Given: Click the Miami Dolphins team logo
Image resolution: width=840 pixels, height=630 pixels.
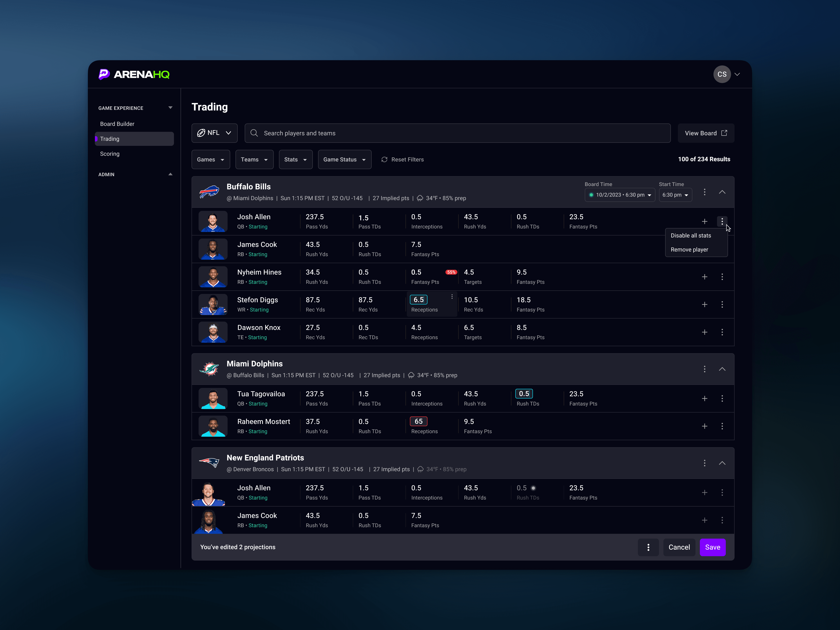Looking at the screenshot, I should pyautogui.click(x=209, y=369).
